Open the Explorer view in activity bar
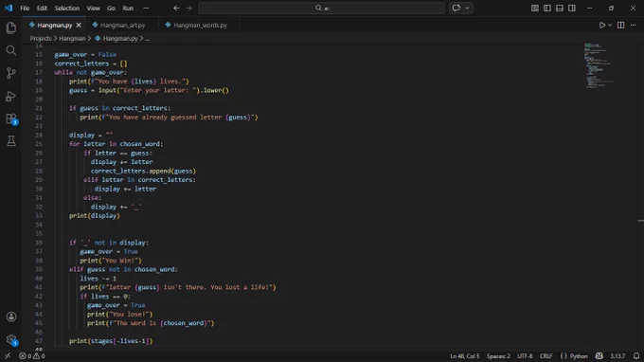This screenshot has height=362, width=644. (x=11, y=27)
